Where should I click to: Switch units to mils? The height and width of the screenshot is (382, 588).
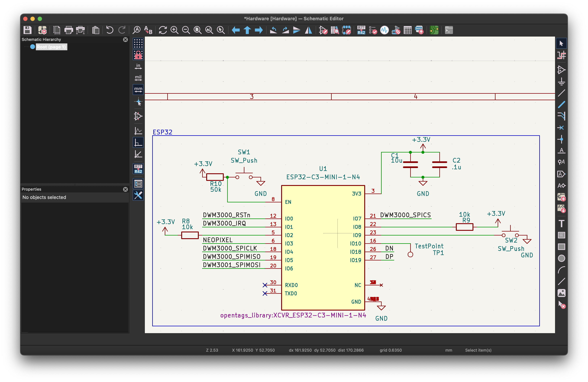tap(138, 78)
